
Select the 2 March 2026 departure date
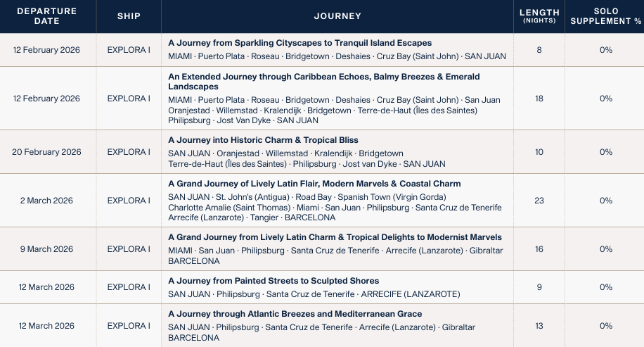tap(47, 201)
